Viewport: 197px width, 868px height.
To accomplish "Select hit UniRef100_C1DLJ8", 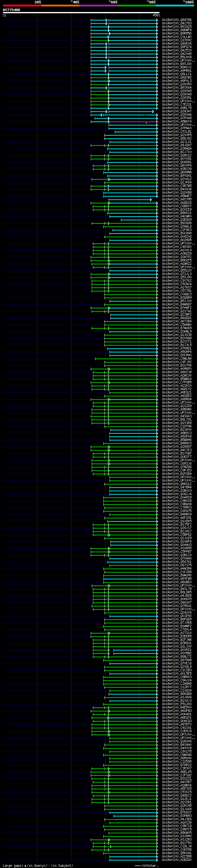I will pos(176,846).
